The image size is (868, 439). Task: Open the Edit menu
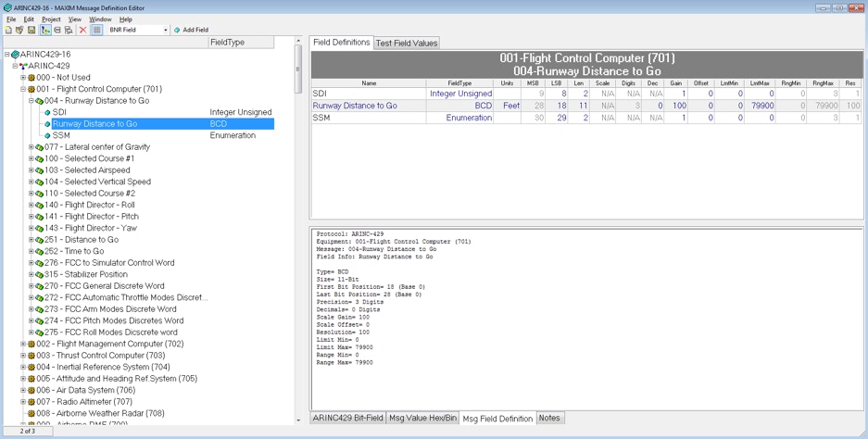pos(29,19)
